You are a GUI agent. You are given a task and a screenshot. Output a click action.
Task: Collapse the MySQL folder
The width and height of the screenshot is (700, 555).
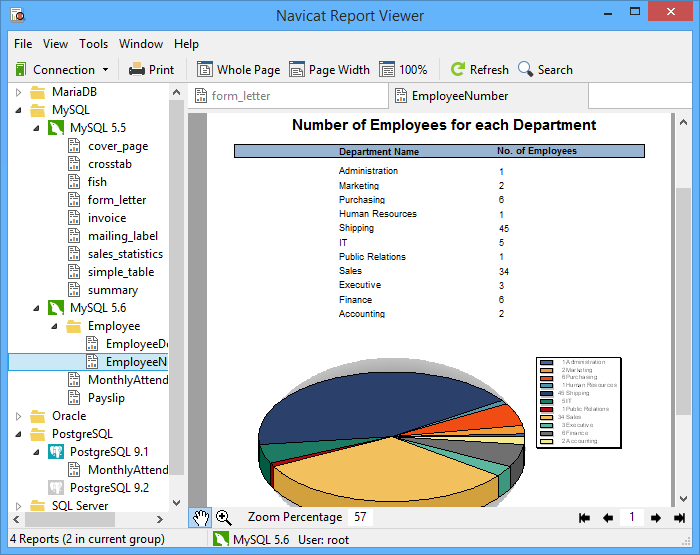(x=18, y=110)
